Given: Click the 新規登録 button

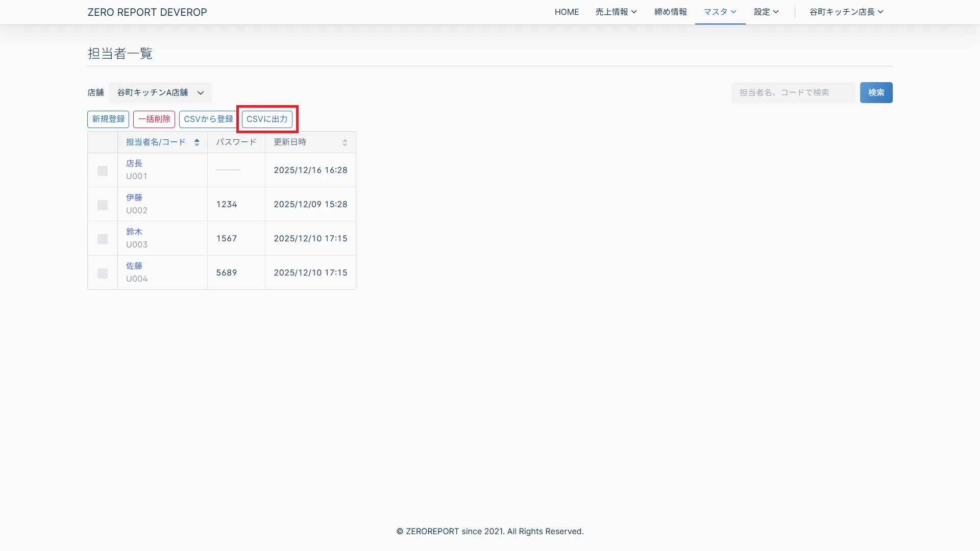Looking at the screenshot, I should (108, 119).
